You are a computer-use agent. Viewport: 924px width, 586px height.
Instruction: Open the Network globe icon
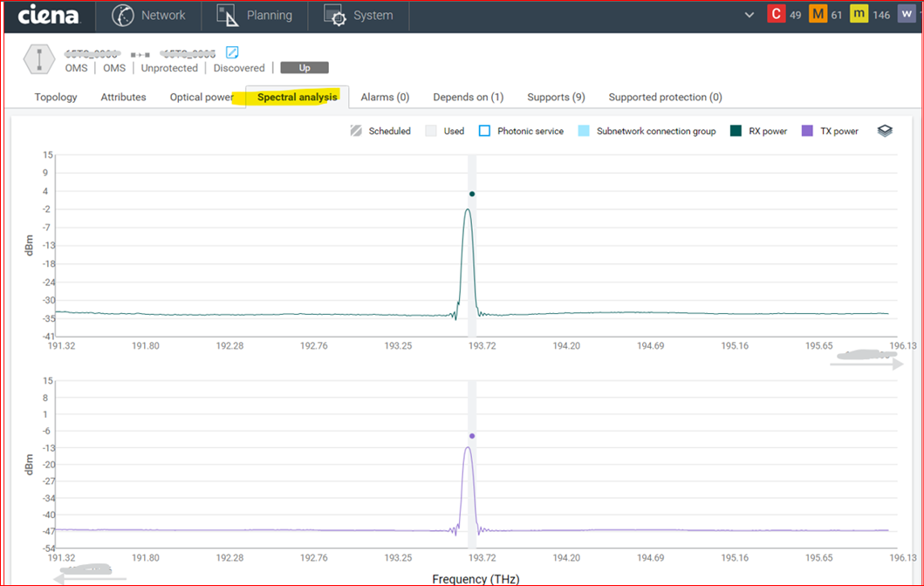click(x=123, y=16)
